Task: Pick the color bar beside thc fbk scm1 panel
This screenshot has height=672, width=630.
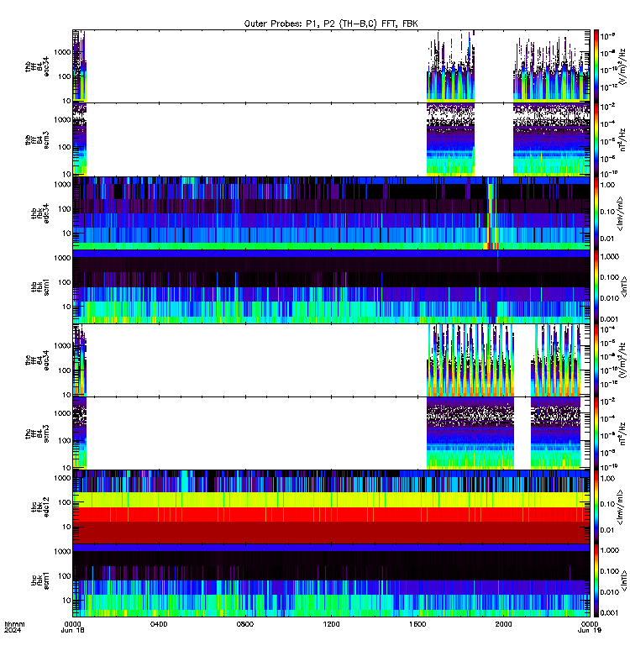Action: coord(596,580)
